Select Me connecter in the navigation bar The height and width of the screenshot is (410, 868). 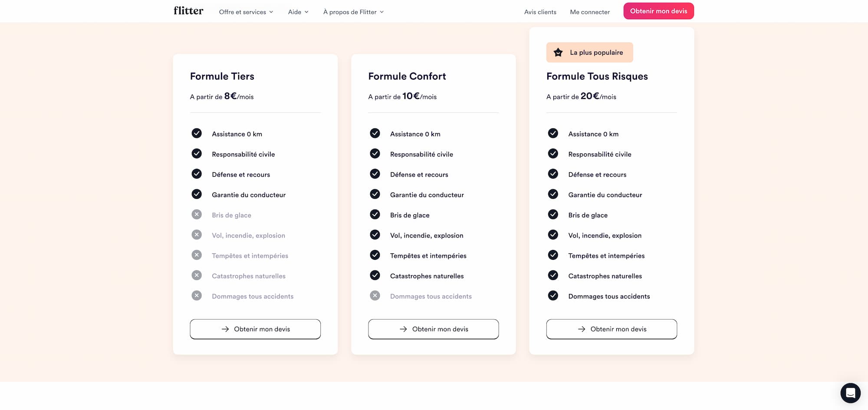click(x=590, y=12)
